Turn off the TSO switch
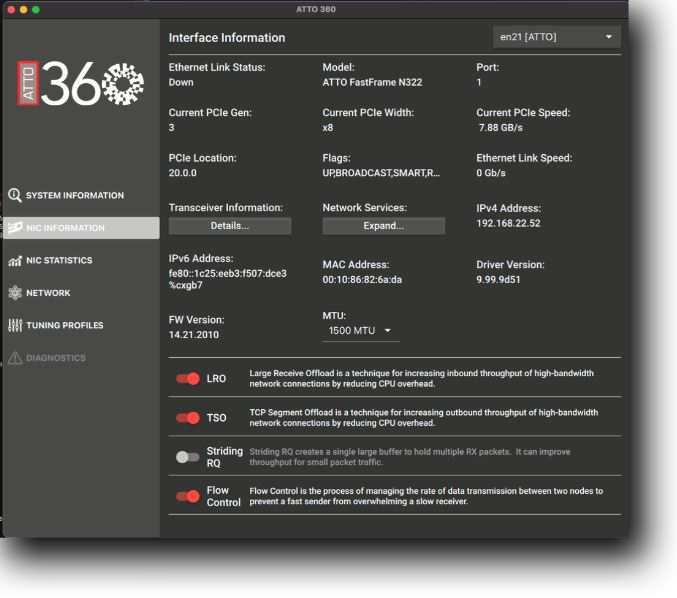Image resolution: width=677 pixels, height=598 pixels. 188,418
